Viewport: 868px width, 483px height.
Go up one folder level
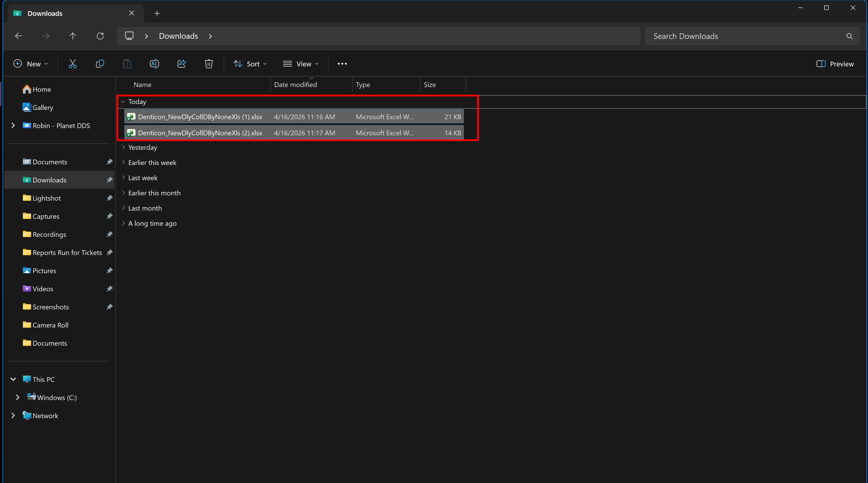coord(73,36)
